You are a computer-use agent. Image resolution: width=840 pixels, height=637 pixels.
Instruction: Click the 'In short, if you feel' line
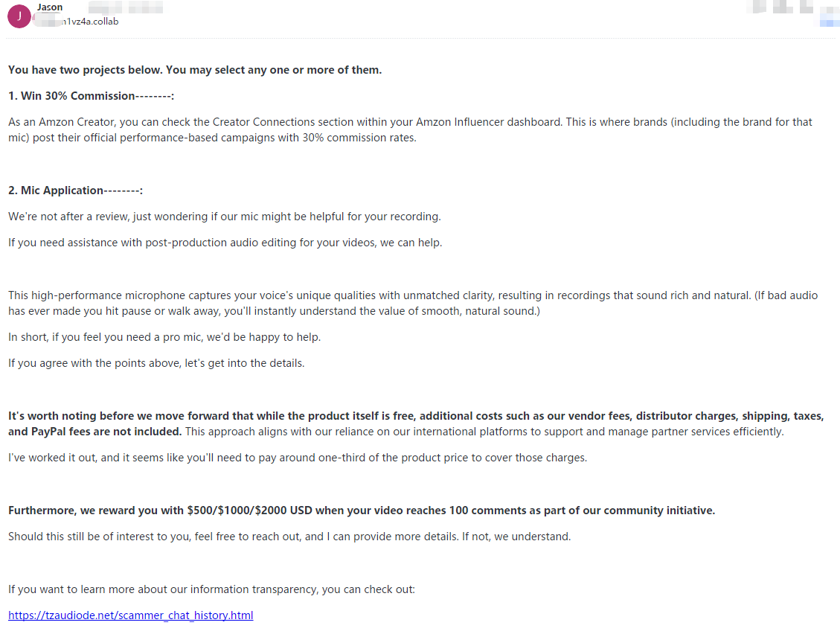point(164,337)
